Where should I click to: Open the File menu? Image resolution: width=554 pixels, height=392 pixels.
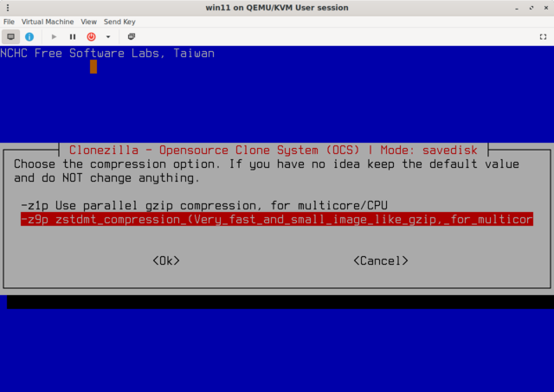click(x=9, y=21)
